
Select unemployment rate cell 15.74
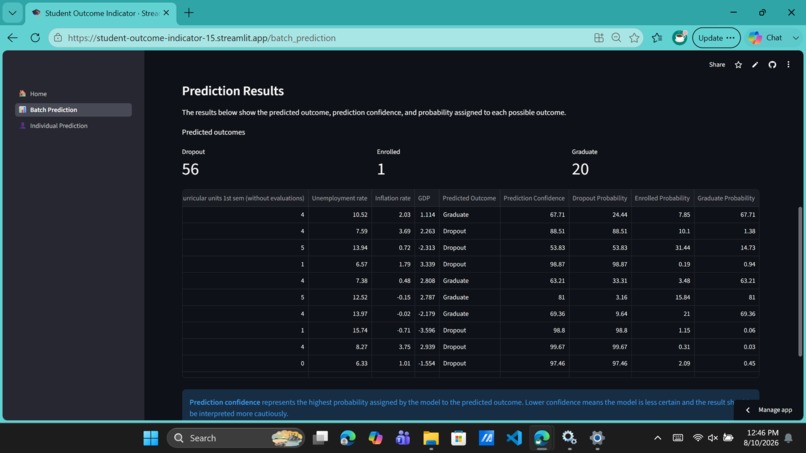340,330
